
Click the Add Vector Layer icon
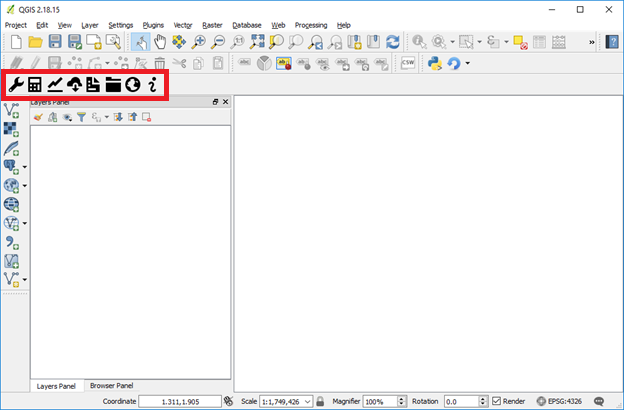point(12,109)
